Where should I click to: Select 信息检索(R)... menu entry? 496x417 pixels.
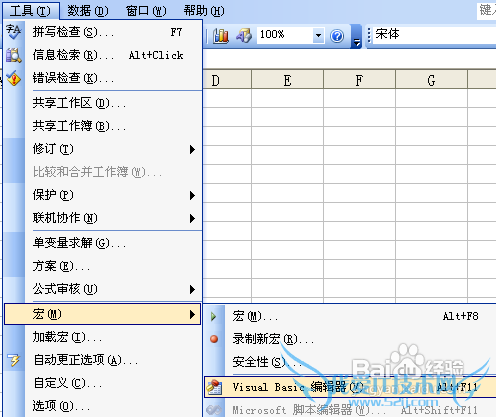coord(103,55)
